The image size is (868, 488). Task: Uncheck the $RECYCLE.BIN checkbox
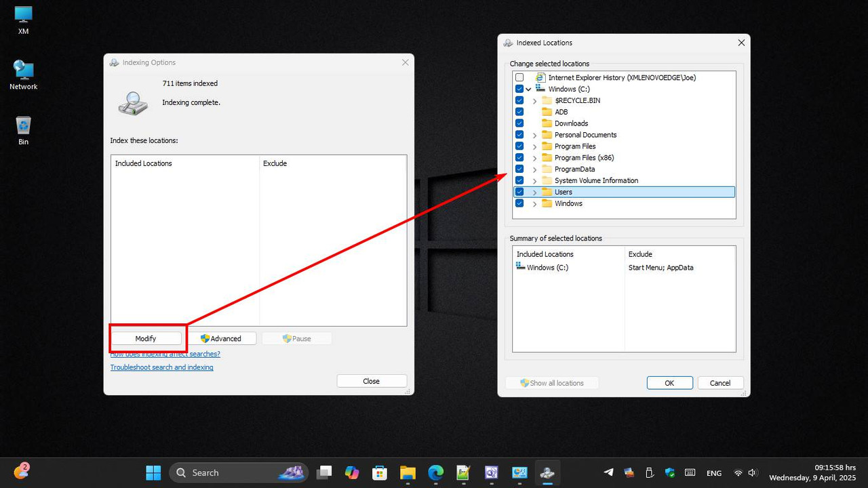point(519,100)
